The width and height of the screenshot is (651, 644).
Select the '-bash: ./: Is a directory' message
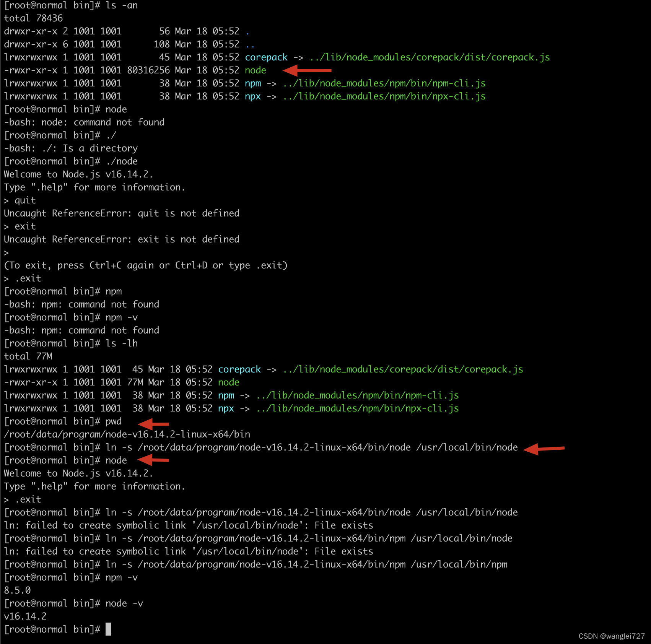[x=71, y=148]
